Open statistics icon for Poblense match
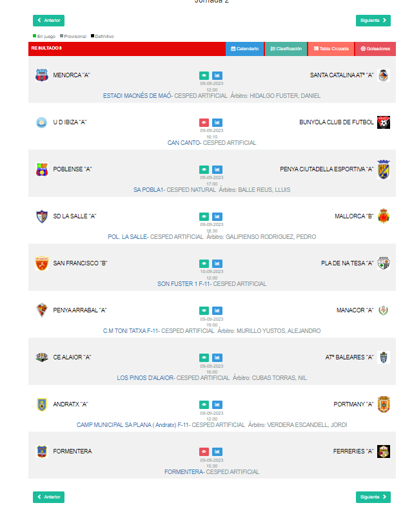Viewport: 403px width, 532px height. (x=217, y=169)
